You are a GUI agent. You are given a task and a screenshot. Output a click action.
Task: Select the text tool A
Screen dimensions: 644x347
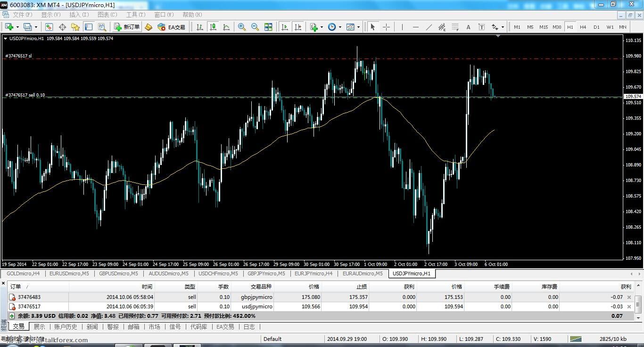click(x=468, y=27)
